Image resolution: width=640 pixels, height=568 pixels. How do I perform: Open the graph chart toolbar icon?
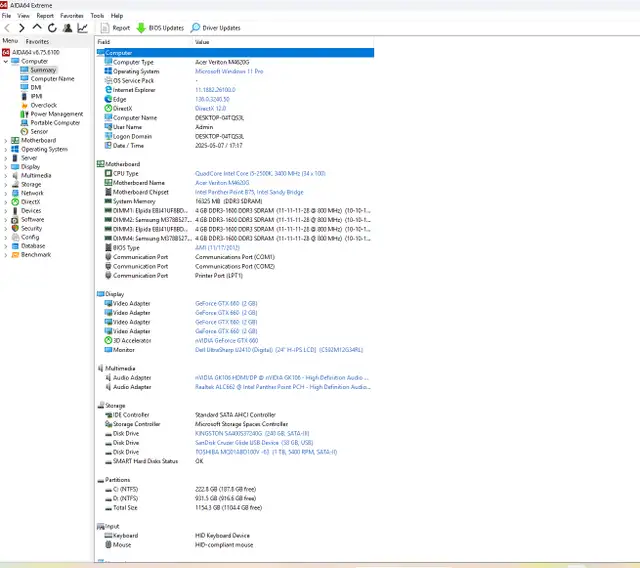(82, 28)
